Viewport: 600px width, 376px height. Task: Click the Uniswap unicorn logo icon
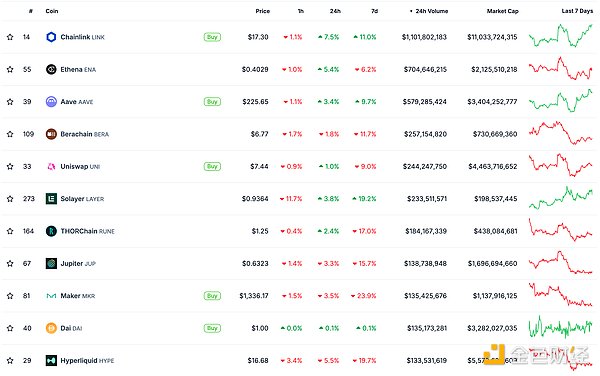(x=51, y=166)
